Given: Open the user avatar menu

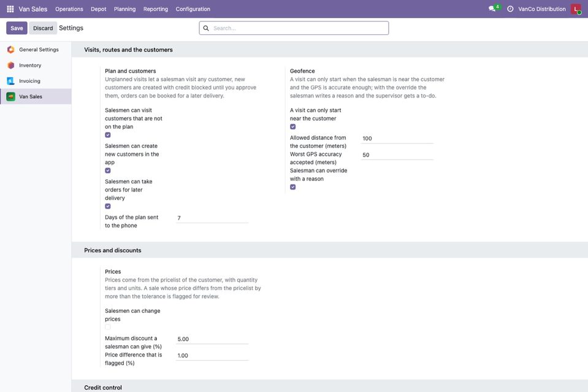Looking at the screenshot, I should (576, 9).
